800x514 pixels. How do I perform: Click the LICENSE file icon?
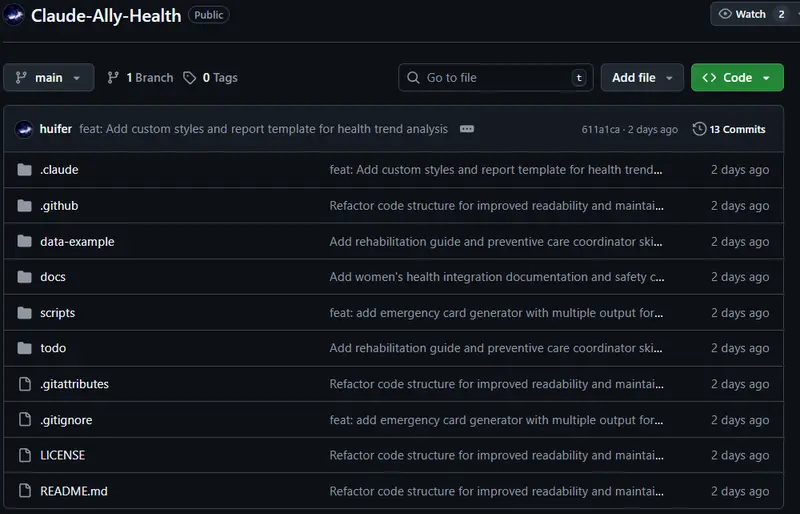25,455
